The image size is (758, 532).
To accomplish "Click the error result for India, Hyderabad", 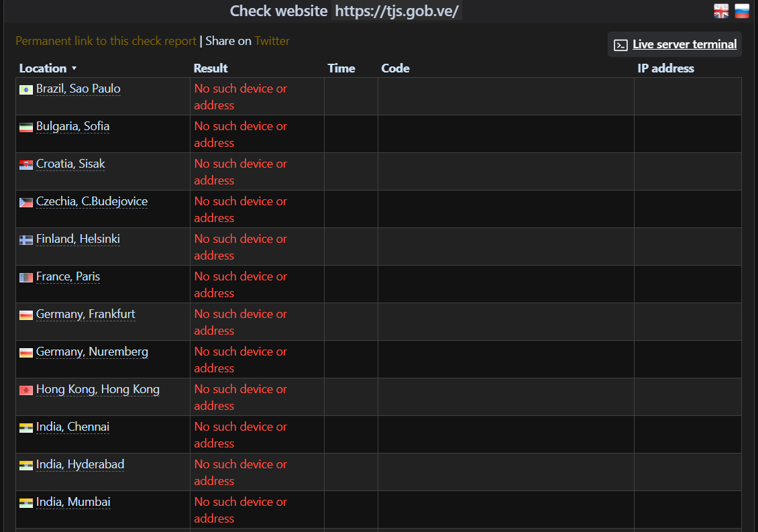I will point(241,473).
